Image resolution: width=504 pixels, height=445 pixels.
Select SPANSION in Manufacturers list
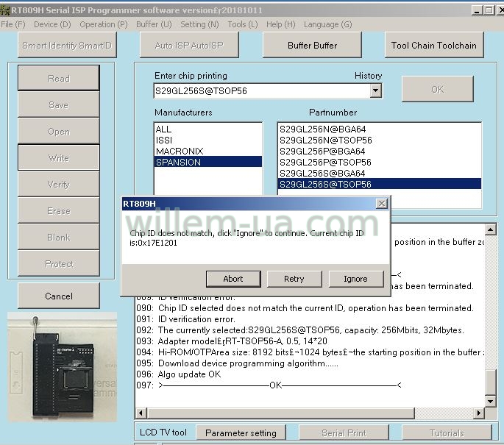[x=208, y=162]
